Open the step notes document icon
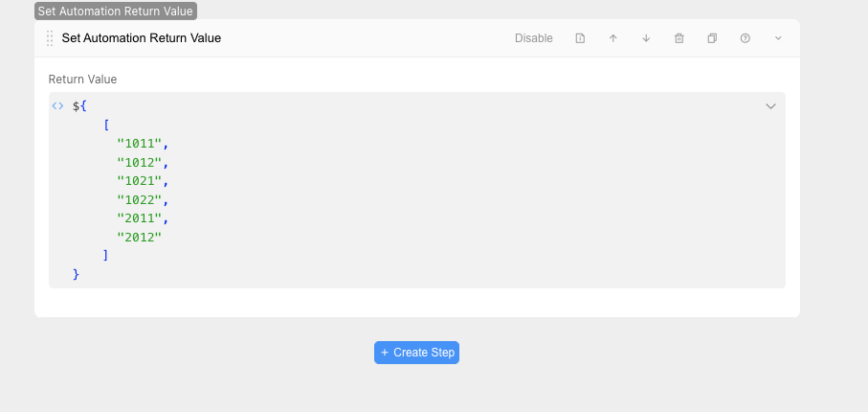Viewport: 868px width, 412px height. coord(580,38)
